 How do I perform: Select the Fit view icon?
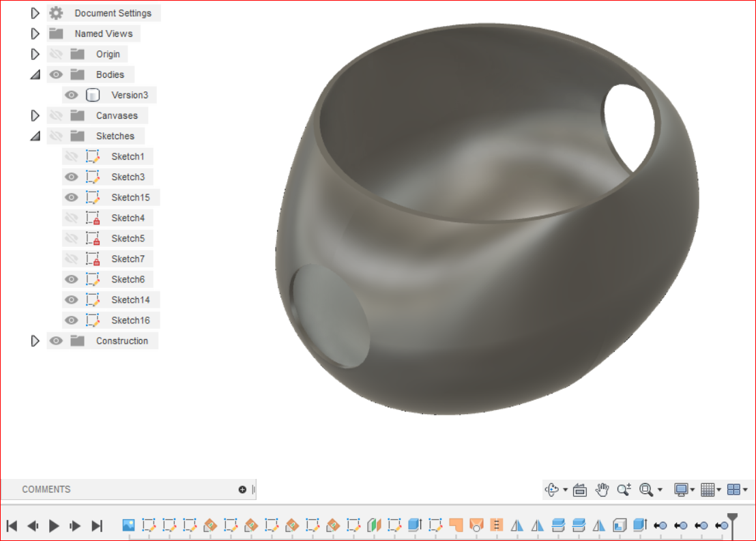click(x=645, y=489)
